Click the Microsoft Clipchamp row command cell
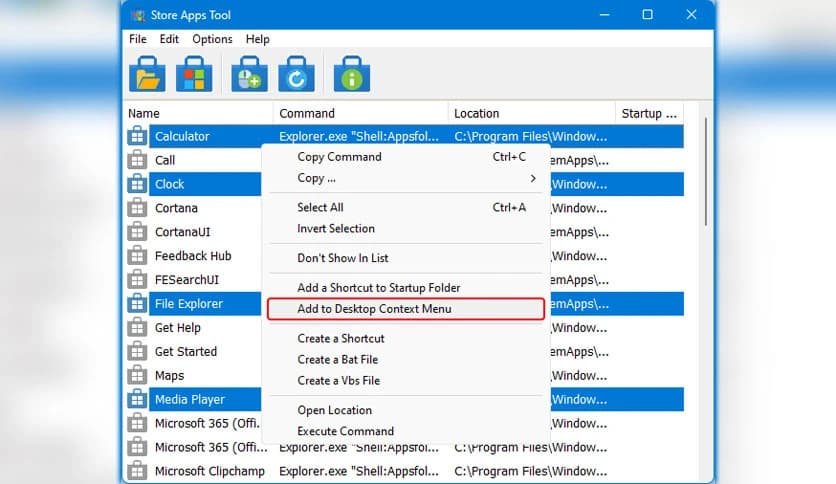Image resolution: width=836 pixels, height=484 pixels. tap(359, 471)
